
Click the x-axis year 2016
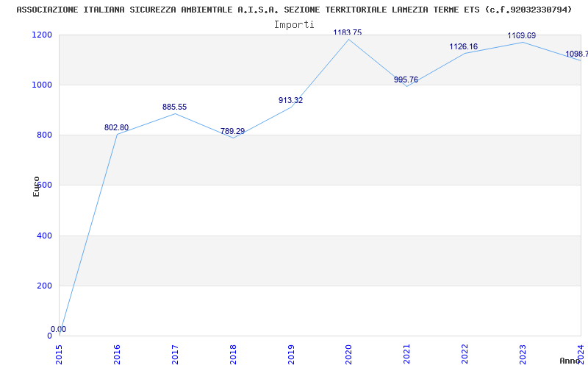point(117,354)
